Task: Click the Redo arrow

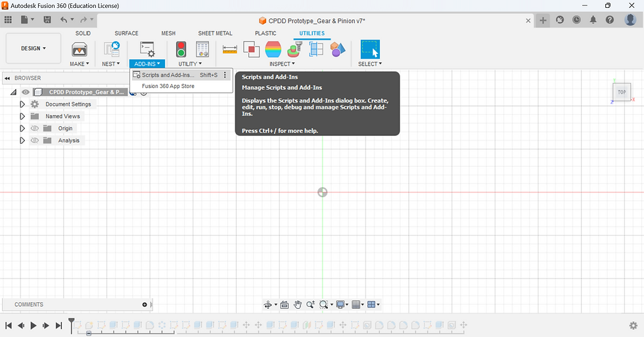Action: point(84,19)
